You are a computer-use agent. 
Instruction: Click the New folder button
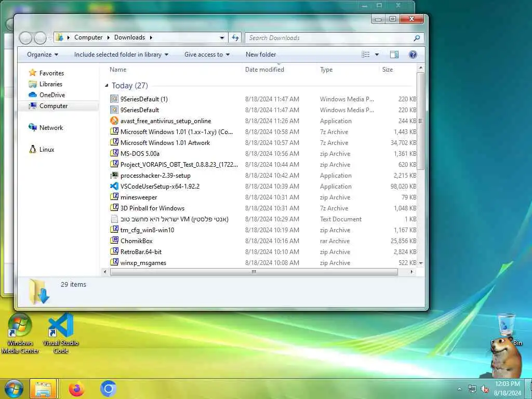coord(261,55)
